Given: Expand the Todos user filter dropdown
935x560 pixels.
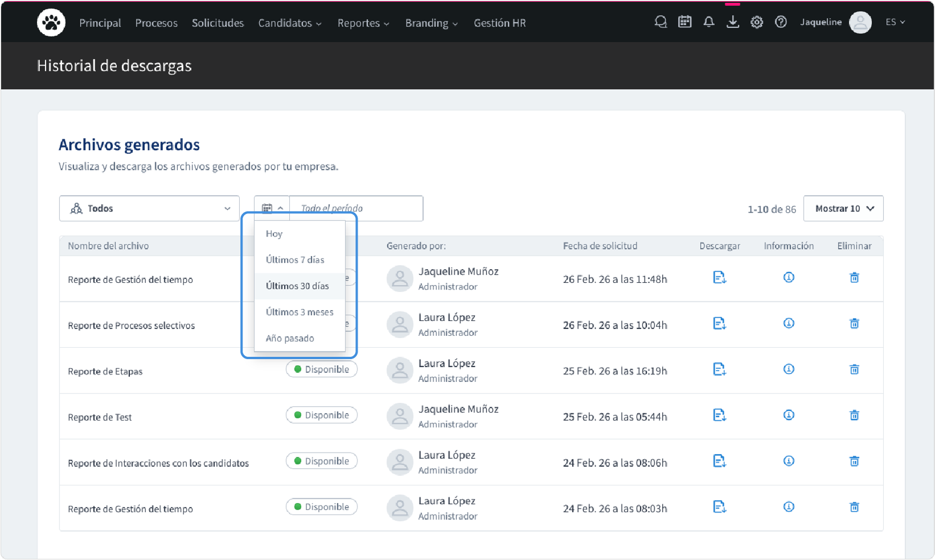Looking at the screenshot, I should point(149,209).
